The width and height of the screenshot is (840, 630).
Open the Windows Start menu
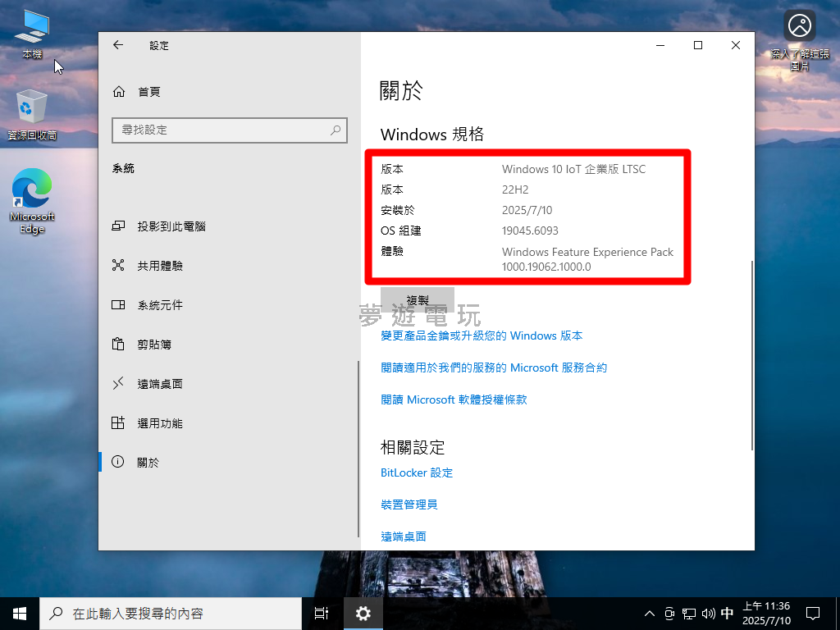point(20,613)
